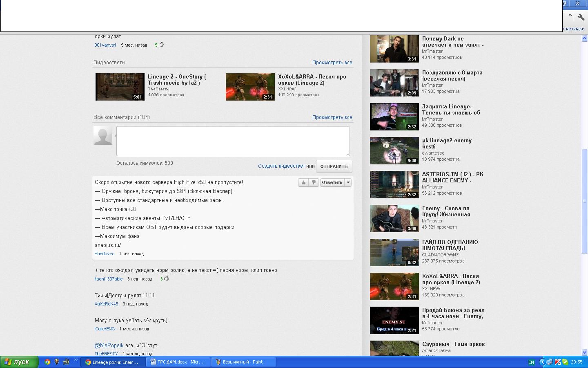This screenshot has width=588, height=368.
Task: Open green check mark tray icon
Action: pos(565,362)
